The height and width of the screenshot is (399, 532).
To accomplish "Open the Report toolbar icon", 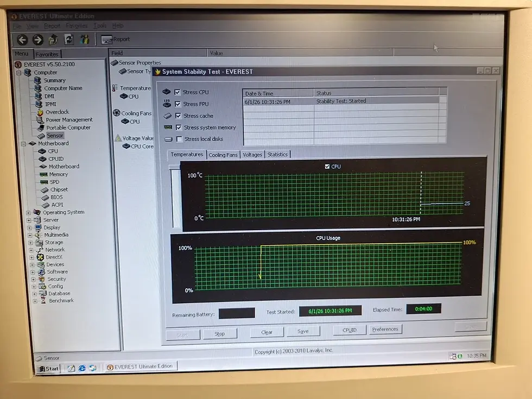I will point(115,39).
